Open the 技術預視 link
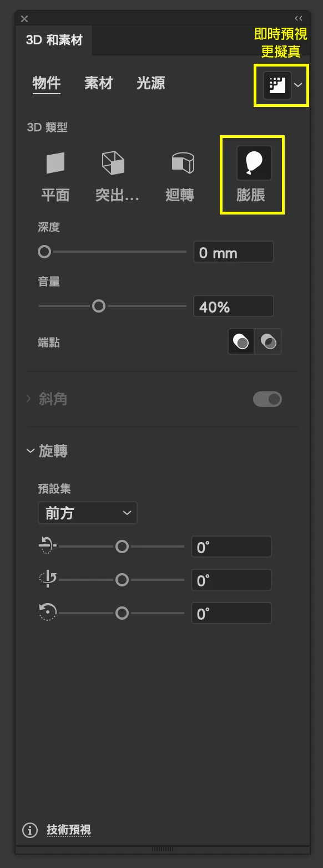Image resolution: width=323 pixels, height=868 pixels. [69, 830]
